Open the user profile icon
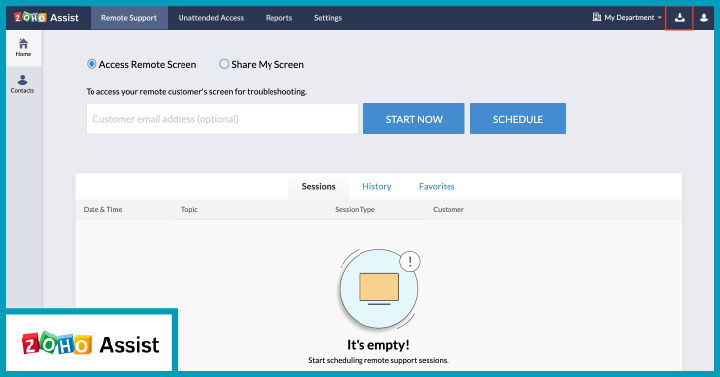This screenshot has width=720, height=377. (x=703, y=18)
